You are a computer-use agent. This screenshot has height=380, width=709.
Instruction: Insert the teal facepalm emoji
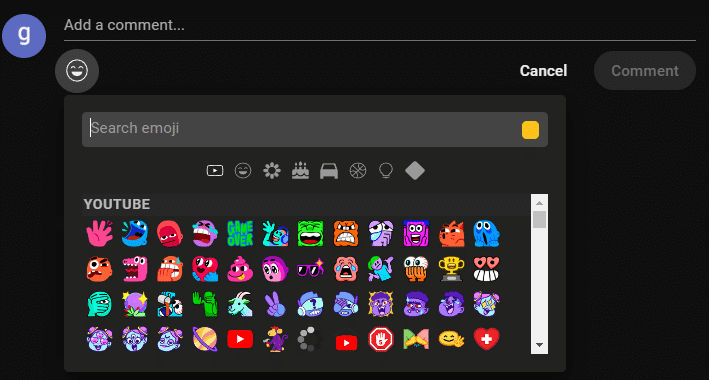tap(99, 304)
